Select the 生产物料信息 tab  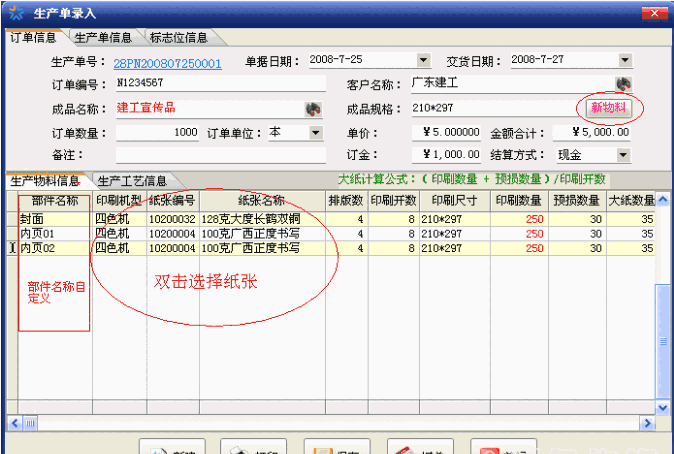[45, 181]
